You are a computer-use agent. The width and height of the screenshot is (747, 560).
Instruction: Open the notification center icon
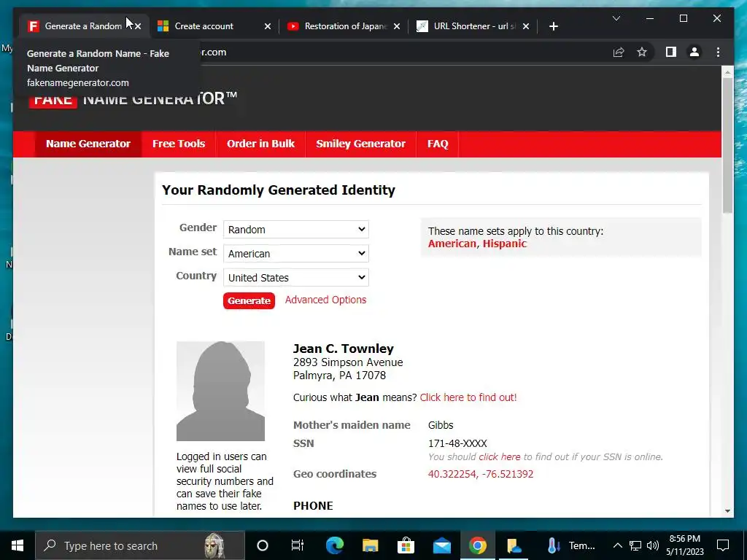pos(723,545)
